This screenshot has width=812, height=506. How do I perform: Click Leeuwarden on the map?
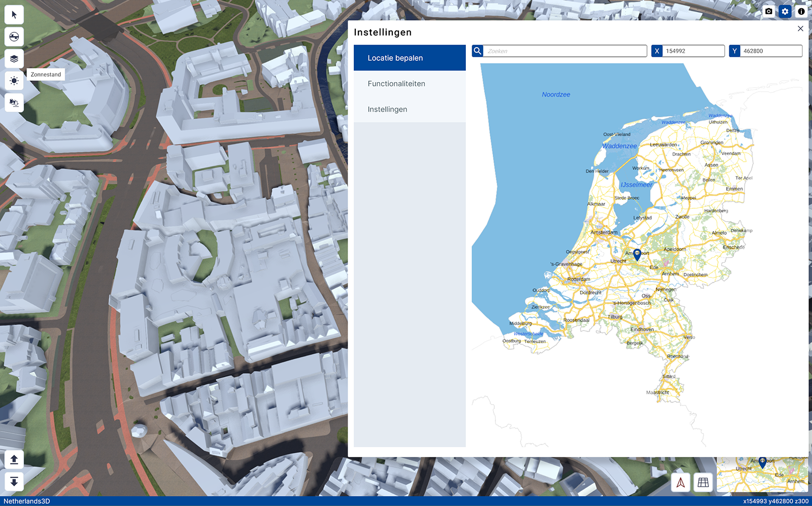663,144
